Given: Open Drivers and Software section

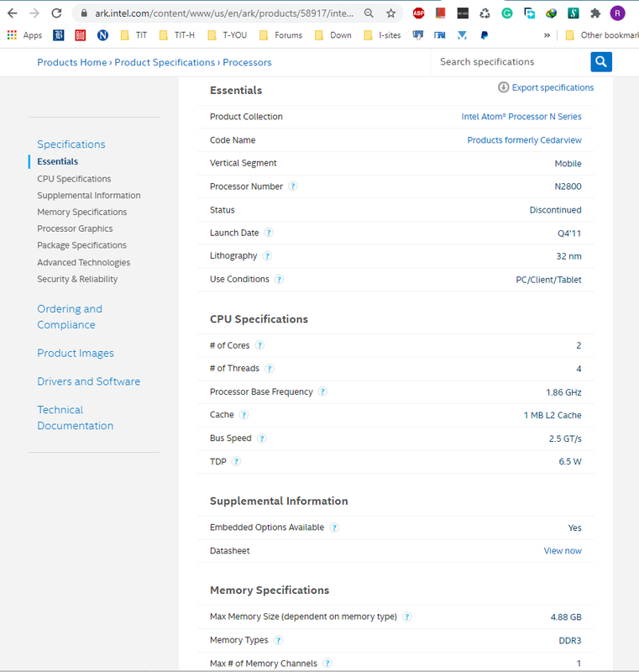Looking at the screenshot, I should pyautogui.click(x=89, y=381).
